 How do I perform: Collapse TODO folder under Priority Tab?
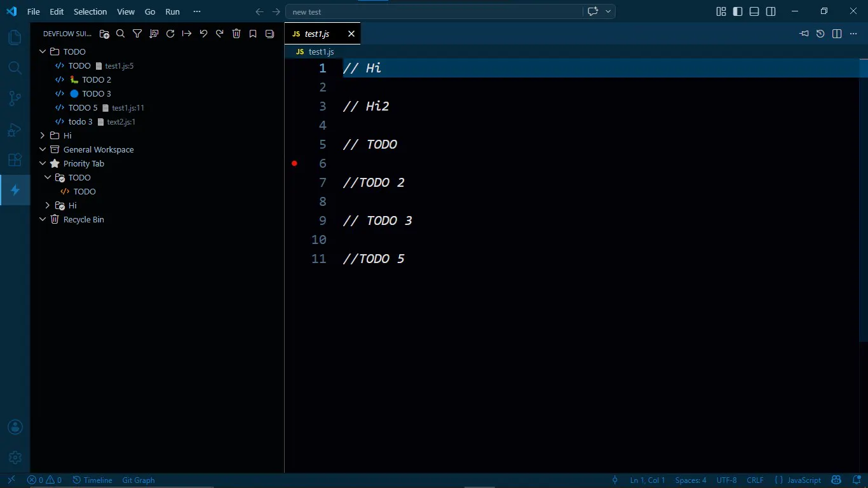48,177
